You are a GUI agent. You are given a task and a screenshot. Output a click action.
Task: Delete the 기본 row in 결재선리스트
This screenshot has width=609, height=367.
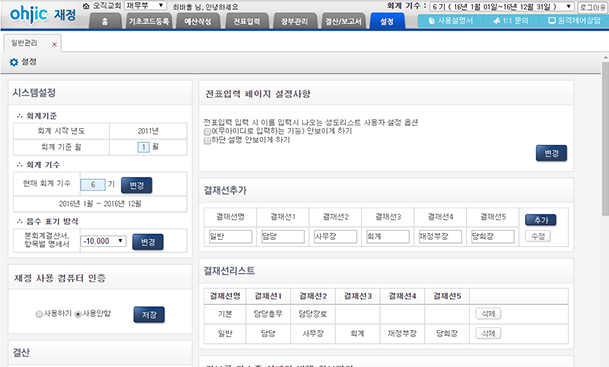coord(488,314)
